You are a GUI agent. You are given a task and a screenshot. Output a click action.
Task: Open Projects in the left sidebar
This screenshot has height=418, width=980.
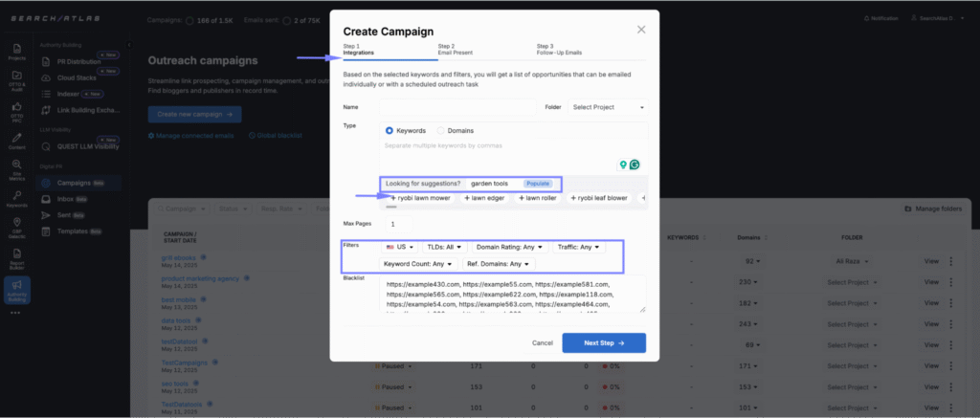point(17,52)
